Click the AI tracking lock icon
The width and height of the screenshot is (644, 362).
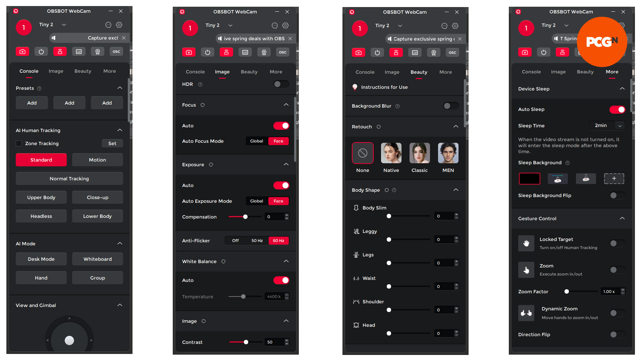coord(60,52)
